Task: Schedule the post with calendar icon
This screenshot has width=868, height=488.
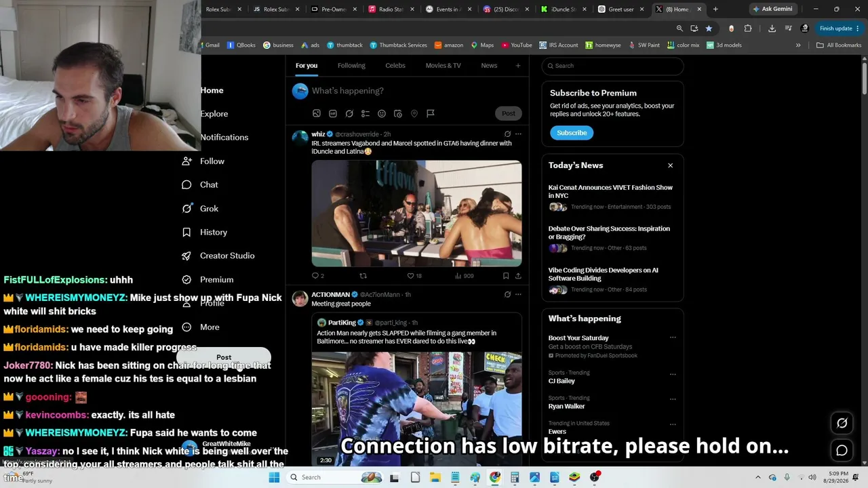Action: [x=398, y=114]
